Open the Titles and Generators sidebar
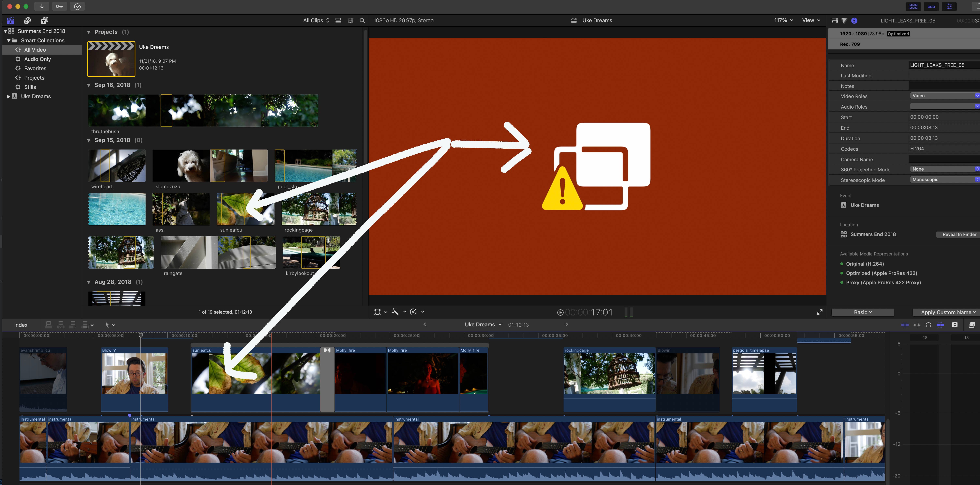The height and width of the screenshot is (485, 980). pos(45,20)
